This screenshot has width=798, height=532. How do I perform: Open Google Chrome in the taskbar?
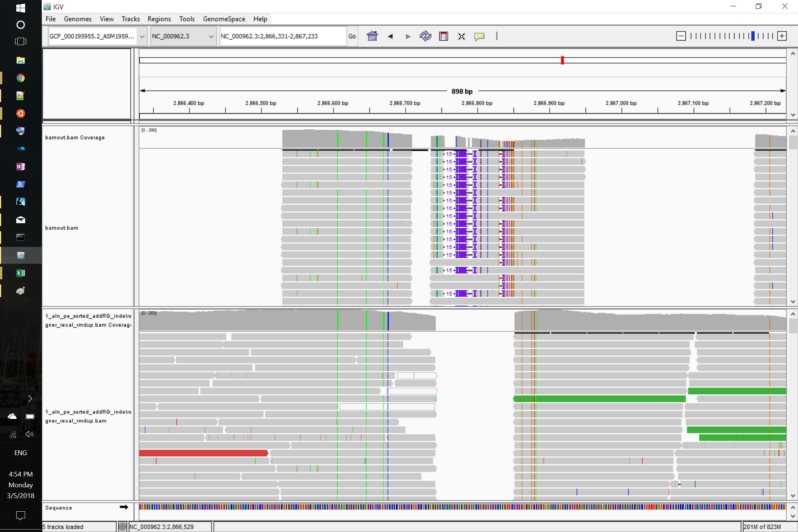click(21, 78)
